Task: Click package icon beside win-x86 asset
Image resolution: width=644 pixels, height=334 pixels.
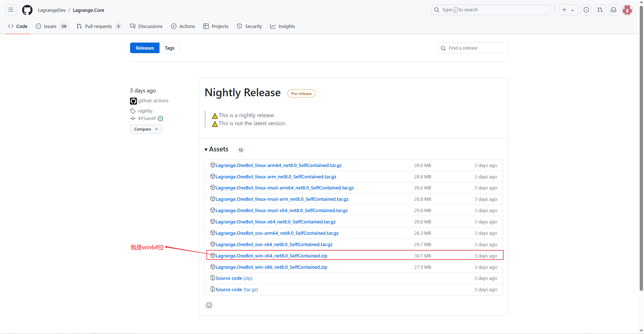Action: pyautogui.click(x=213, y=267)
